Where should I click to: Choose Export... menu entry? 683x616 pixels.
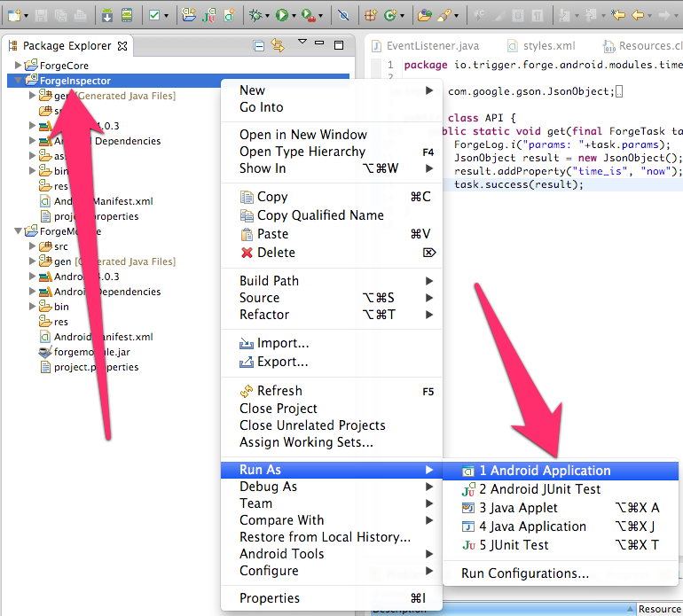(x=332, y=363)
